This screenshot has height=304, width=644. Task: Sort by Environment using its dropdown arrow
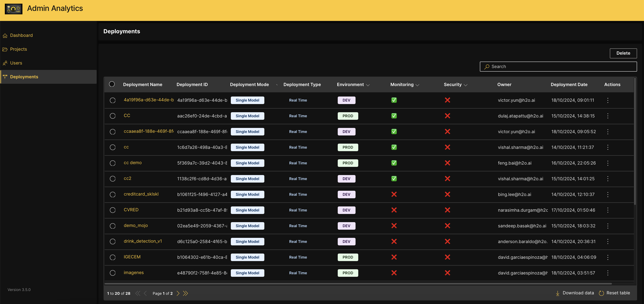368,85
